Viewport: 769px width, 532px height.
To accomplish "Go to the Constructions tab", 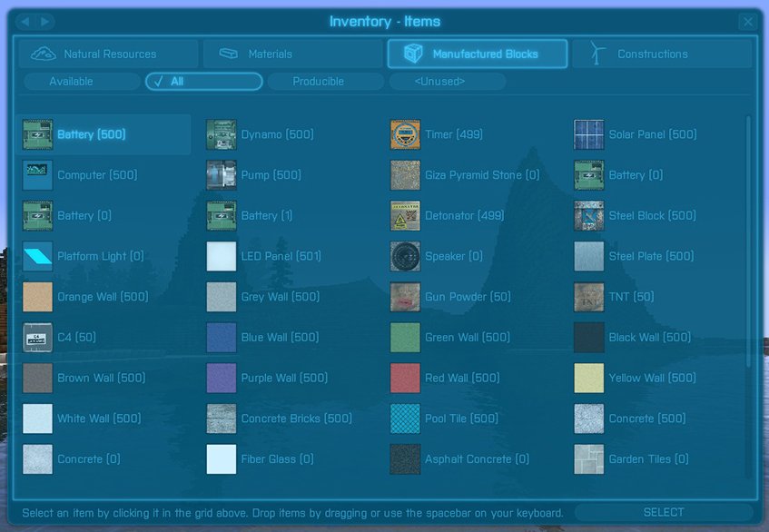I will [662, 54].
